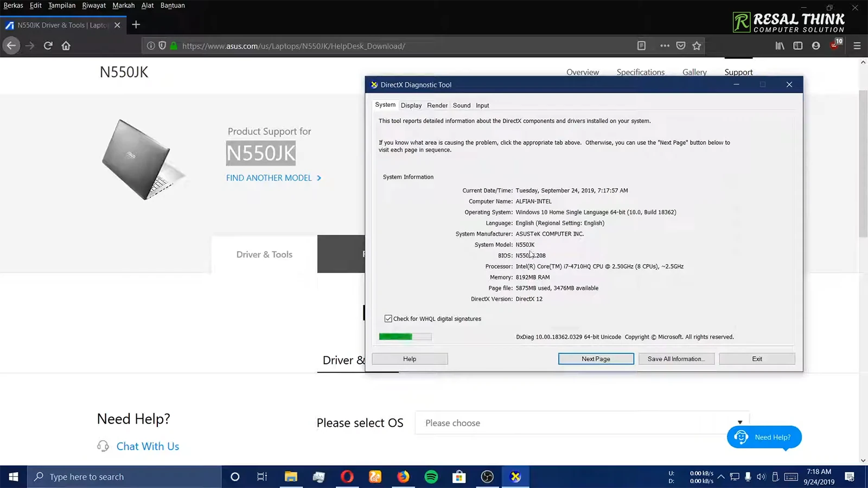Click the N550JK laptop product image
This screenshot has width=868, height=488.
click(x=143, y=159)
